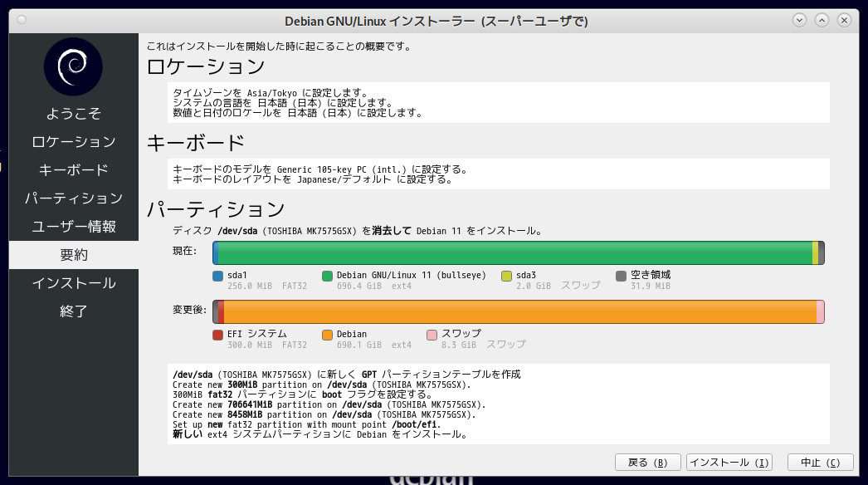This screenshot has height=485, width=868.
Task: Click the Debian swirl logo
Action: coord(73,66)
